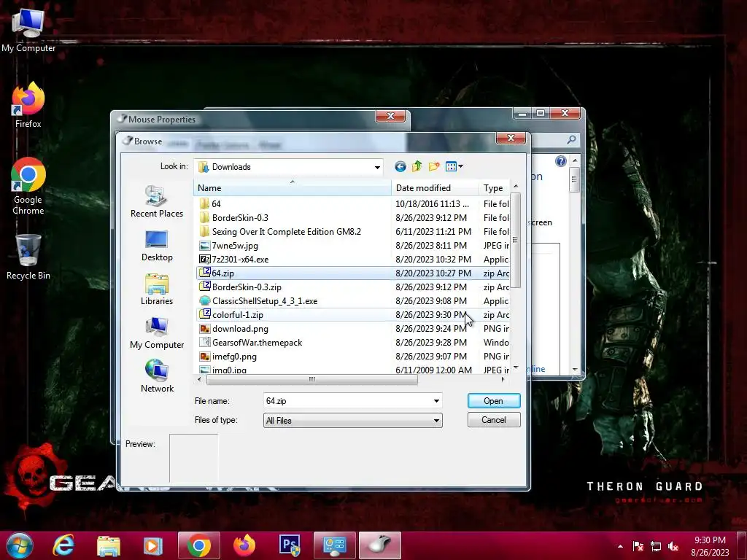This screenshot has height=560, width=747.
Task: Open Windows Explorer from the taskbar
Action: pyautogui.click(x=108, y=545)
